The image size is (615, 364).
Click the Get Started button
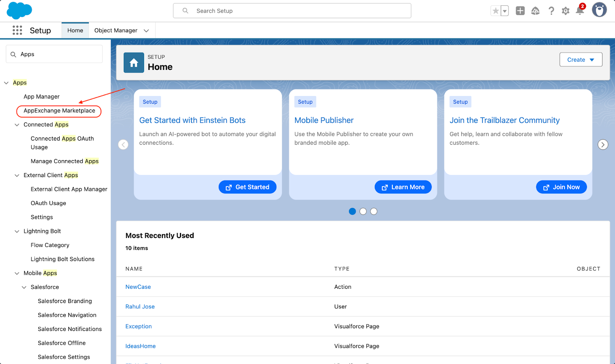click(x=248, y=187)
